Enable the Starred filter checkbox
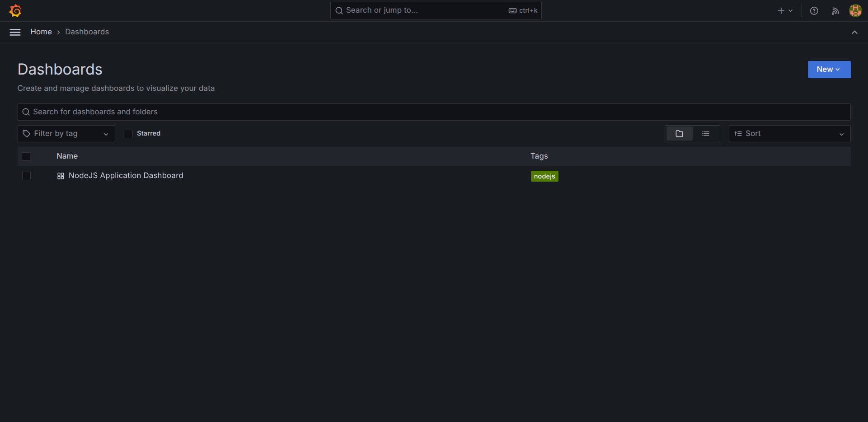Screen dimensions: 868x422 tap(128, 134)
